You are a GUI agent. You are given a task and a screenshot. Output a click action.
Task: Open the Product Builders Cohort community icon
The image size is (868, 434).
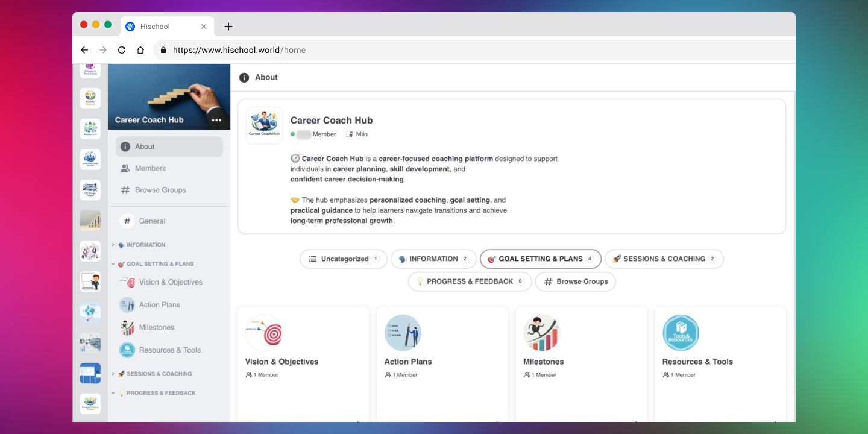(90, 403)
